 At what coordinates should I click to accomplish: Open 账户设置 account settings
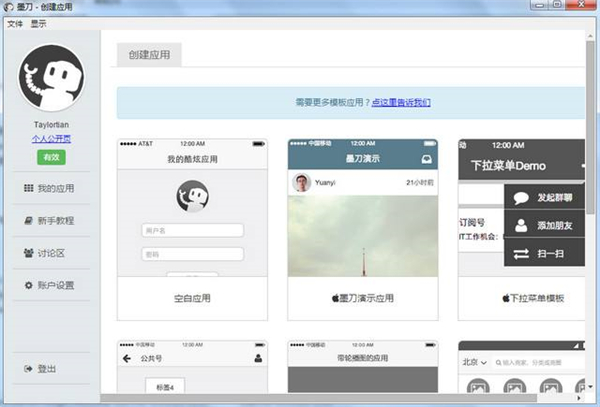[51, 286]
